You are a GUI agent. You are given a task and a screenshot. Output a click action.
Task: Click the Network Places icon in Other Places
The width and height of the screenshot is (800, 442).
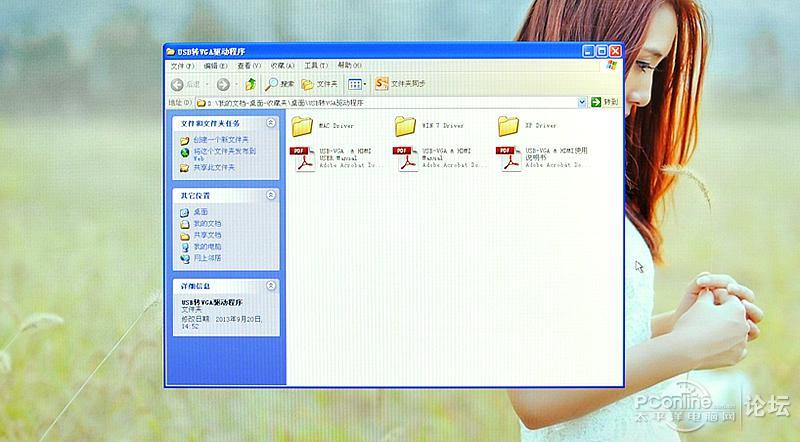tap(185, 259)
